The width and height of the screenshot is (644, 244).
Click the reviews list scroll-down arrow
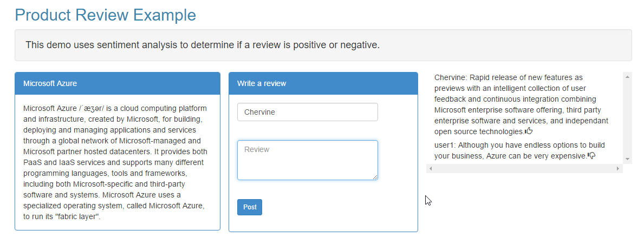(627, 159)
